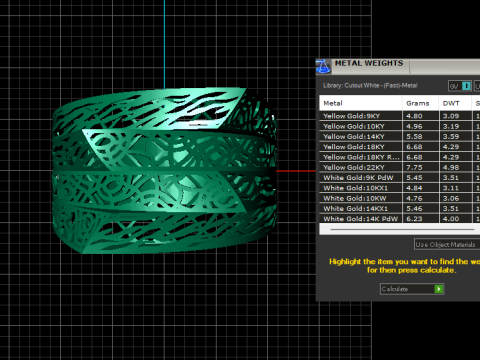Click the 5.46 grams cell
480x360 pixels.
tap(420, 209)
